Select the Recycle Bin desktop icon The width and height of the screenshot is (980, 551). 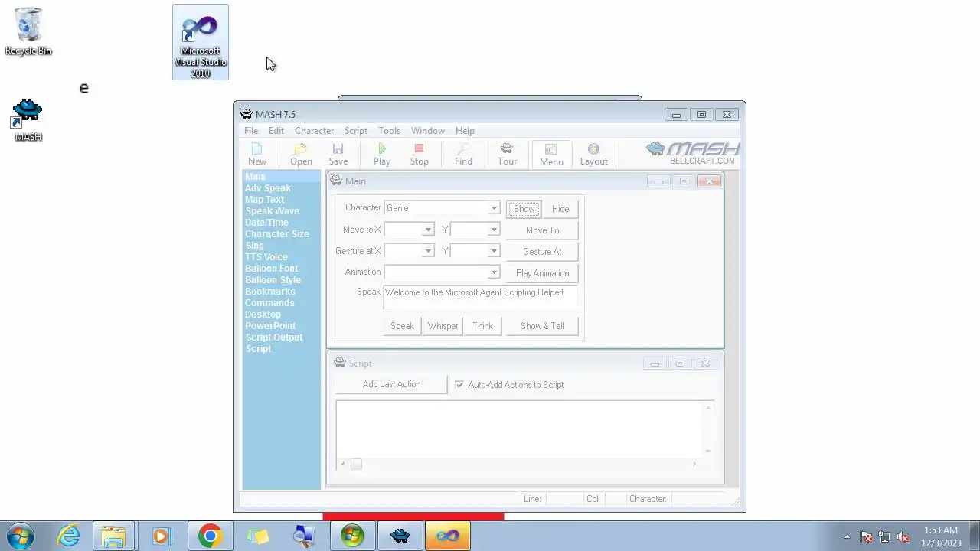pyautogui.click(x=28, y=31)
